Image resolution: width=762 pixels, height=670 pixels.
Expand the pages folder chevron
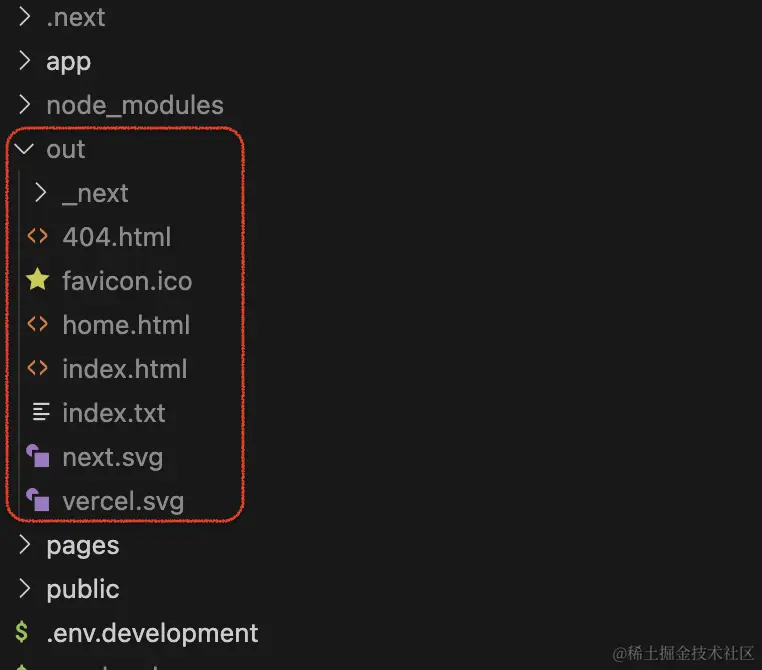(x=24, y=545)
